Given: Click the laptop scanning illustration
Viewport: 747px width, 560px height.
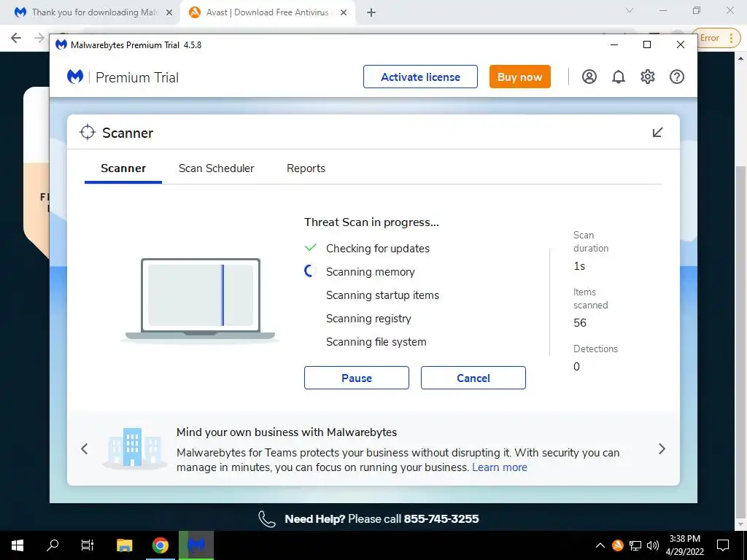Looking at the screenshot, I should 200,300.
